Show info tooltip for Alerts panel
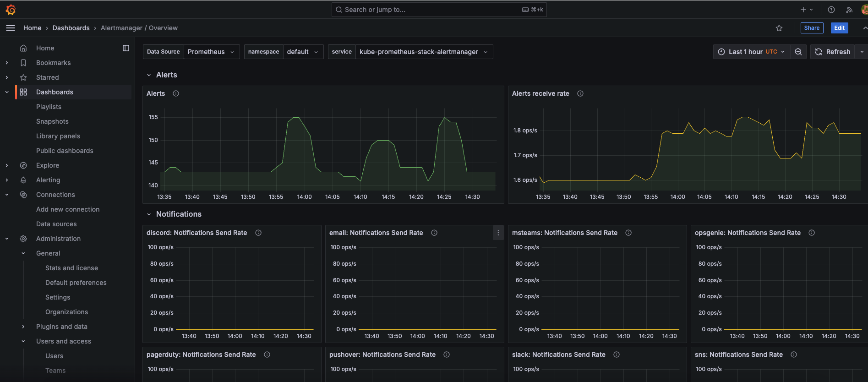The height and width of the screenshot is (382, 868). pos(176,93)
